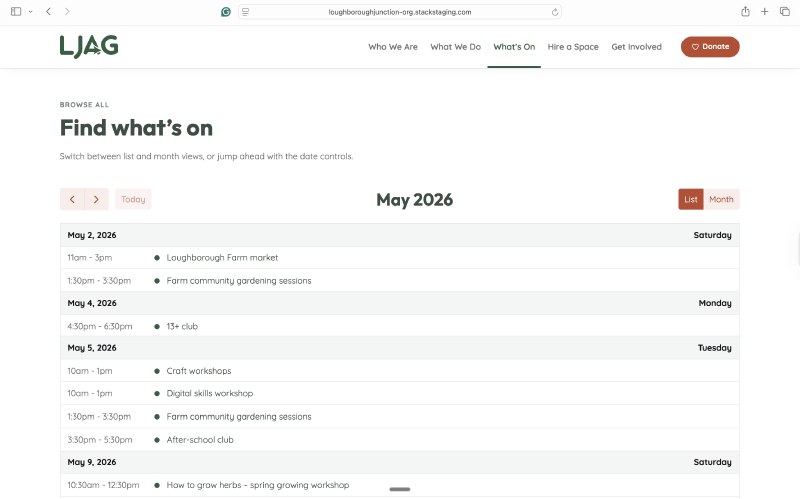Click the 4:30pm - 6:30pm time text
800x499 pixels.
99,326
